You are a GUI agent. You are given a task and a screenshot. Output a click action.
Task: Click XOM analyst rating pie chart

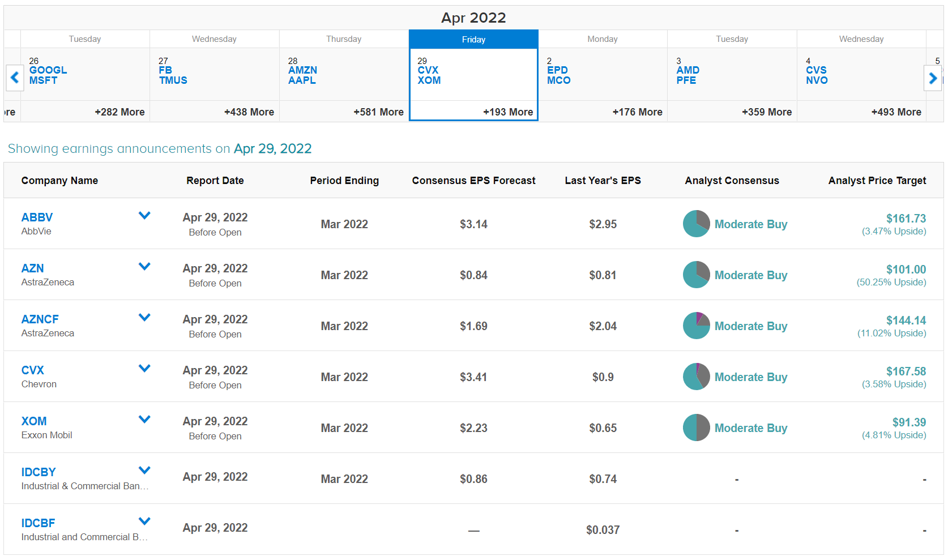[x=696, y=428]
